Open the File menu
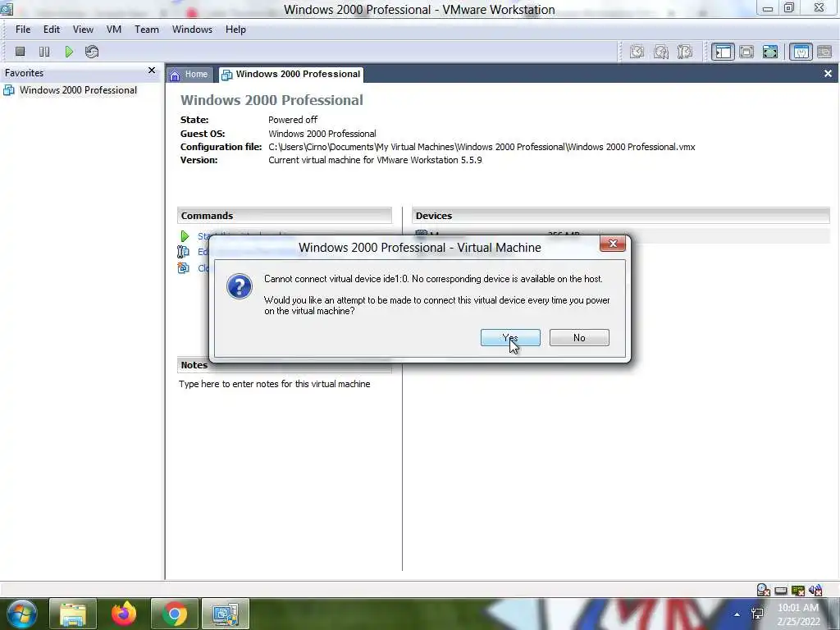840x630 pixels. pyautogui.click(x=22, y=30)
